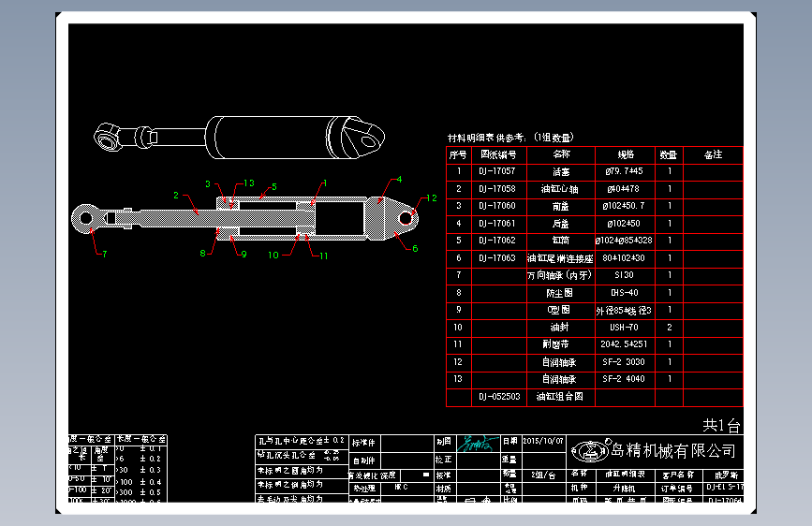Click the 活塞 name cell

[561, 171]
